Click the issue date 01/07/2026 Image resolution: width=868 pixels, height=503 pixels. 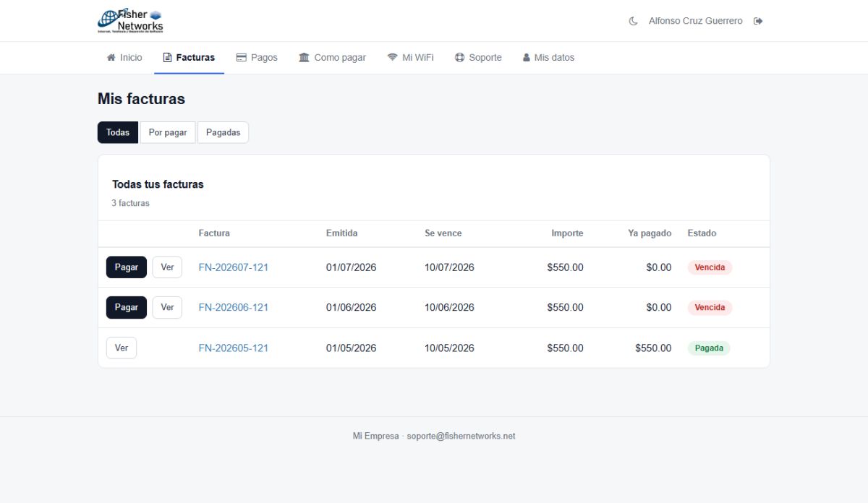(352, 267)
